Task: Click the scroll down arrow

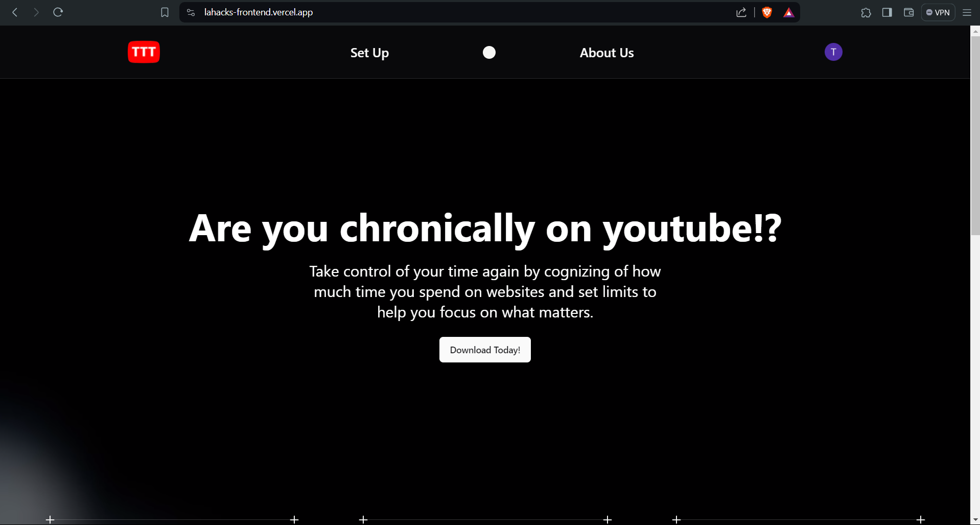Action: point(975,520)
